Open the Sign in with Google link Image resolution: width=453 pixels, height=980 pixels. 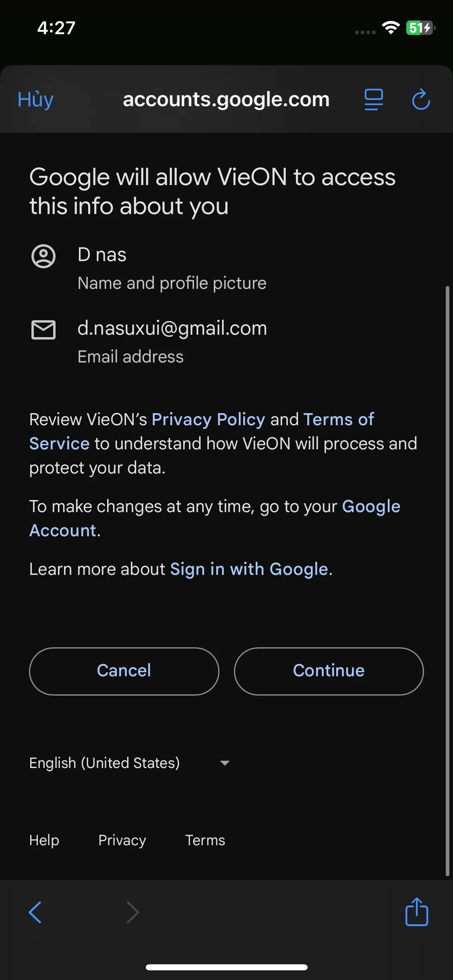[249, 569]
